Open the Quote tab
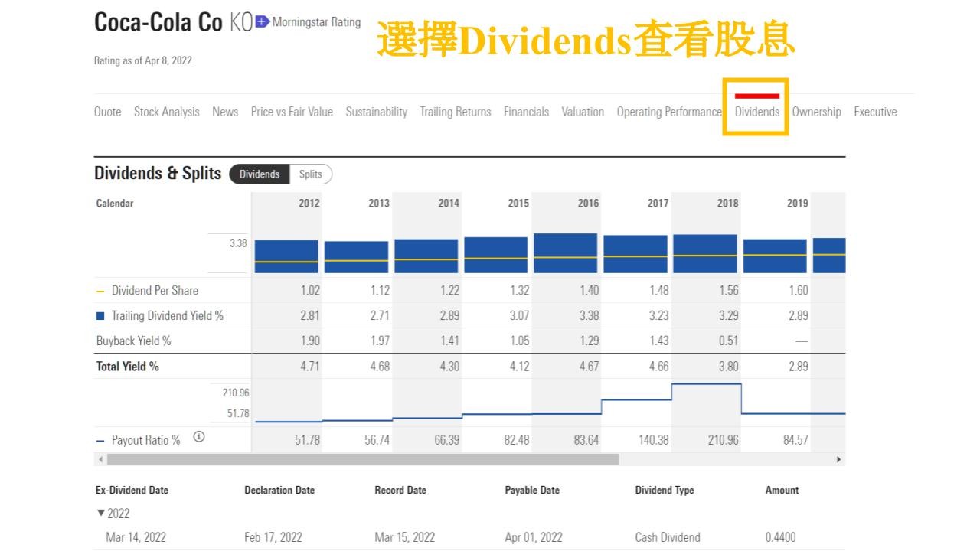 click(107, 112)
